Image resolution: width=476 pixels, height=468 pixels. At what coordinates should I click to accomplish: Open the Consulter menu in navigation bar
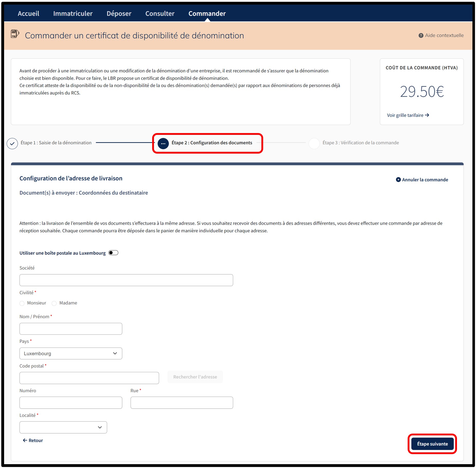click(160, 14)
